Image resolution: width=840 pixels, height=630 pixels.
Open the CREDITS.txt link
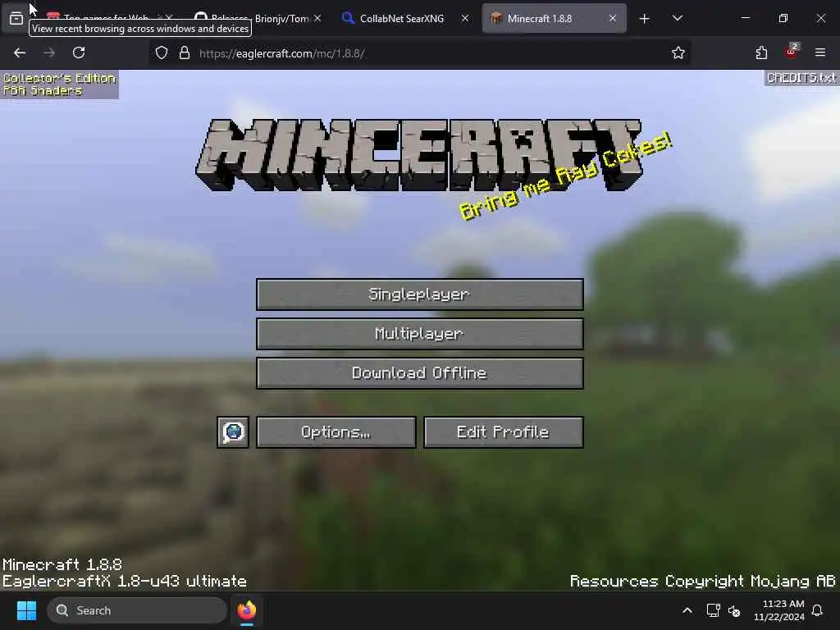pyautogui.click(x=801, y=78)
